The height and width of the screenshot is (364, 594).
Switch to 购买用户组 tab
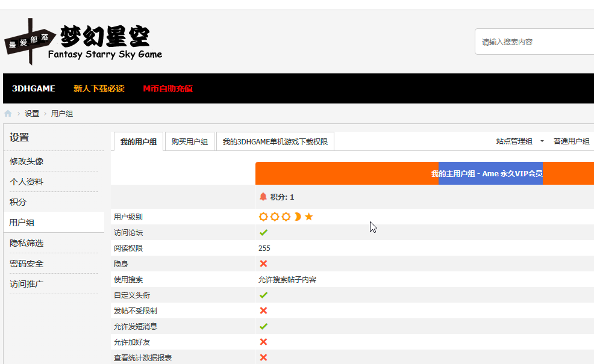(190, 141)
